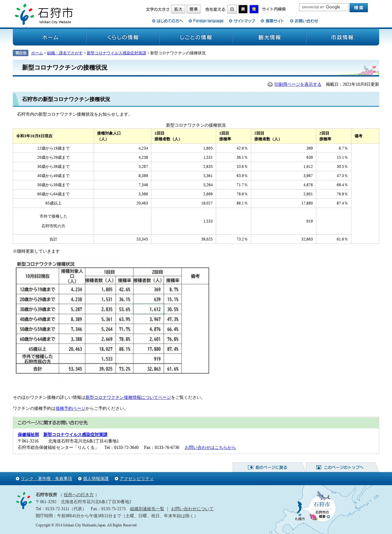Open 役所への行き方 link
Screen dimensions: 392x534
[79, 495]
